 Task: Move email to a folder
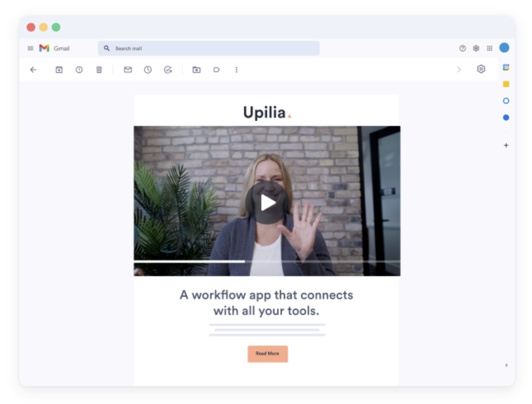click(x=196, y=70)
